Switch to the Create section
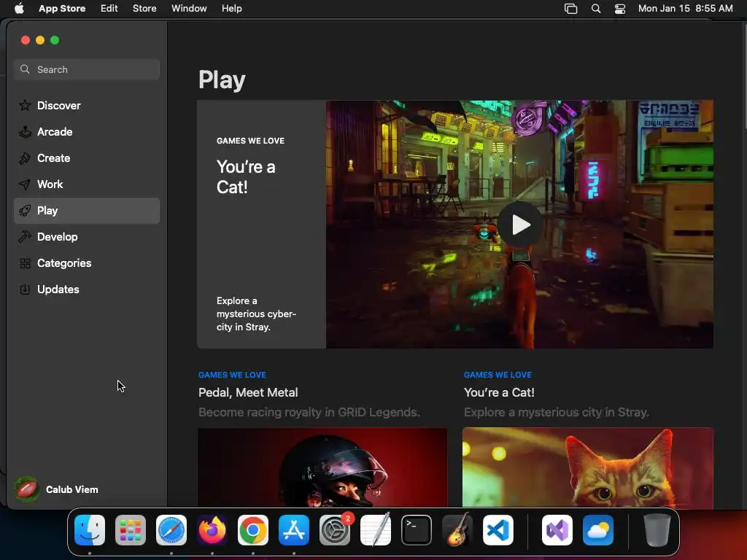This screenshot has width=747, height=560. [87, 157]
